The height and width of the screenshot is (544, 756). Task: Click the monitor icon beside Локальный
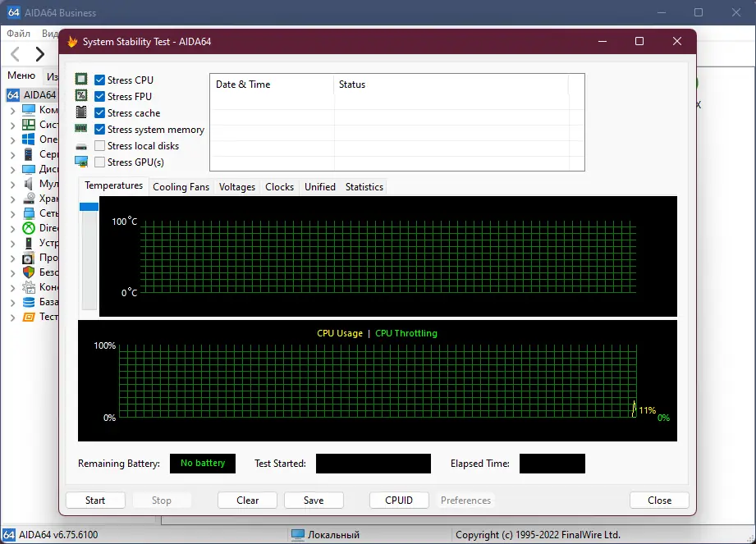(x=298, y=534)
